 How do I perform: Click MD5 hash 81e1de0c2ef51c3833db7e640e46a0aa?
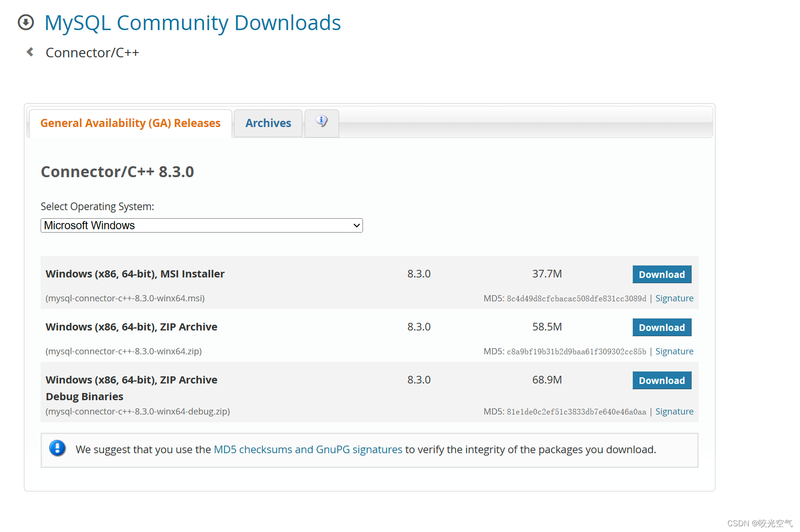pos(576,412)
